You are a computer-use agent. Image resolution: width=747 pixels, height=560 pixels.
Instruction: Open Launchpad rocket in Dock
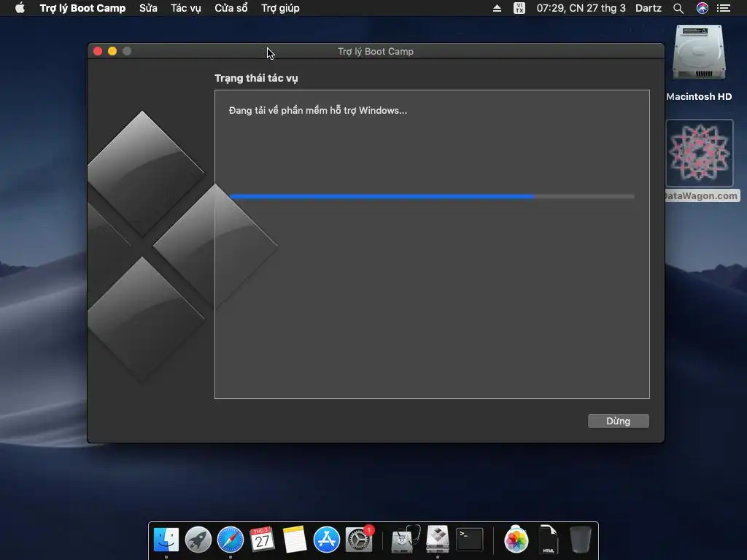coord(198,540)
